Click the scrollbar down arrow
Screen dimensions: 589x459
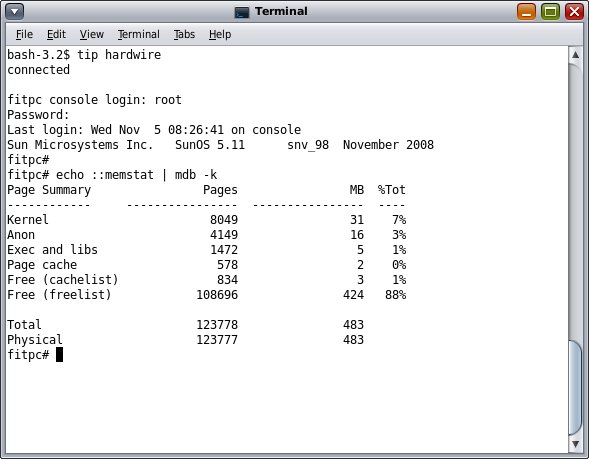pyautogui.click(x=575, y=444)
